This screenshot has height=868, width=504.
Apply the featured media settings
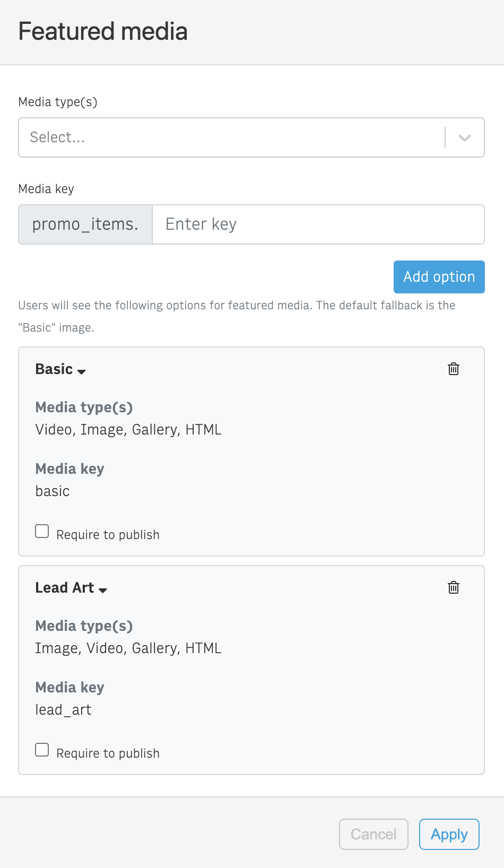[449, 834]
